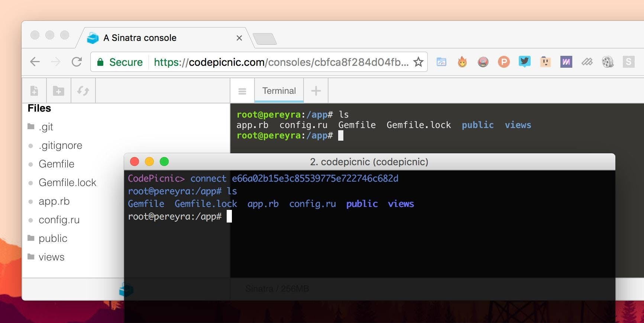Image resolution: width=644 pixels, height=323 pixels.
Task: Open the hamburger menu beside Terminal tab
Action: click(x=242, y=91)
